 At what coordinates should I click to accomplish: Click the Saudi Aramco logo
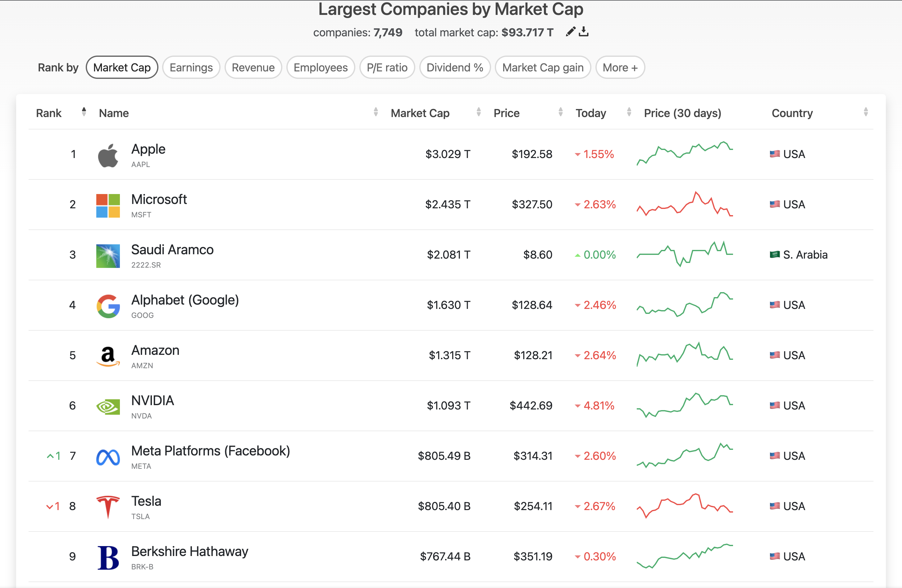(x=108, y=256)
